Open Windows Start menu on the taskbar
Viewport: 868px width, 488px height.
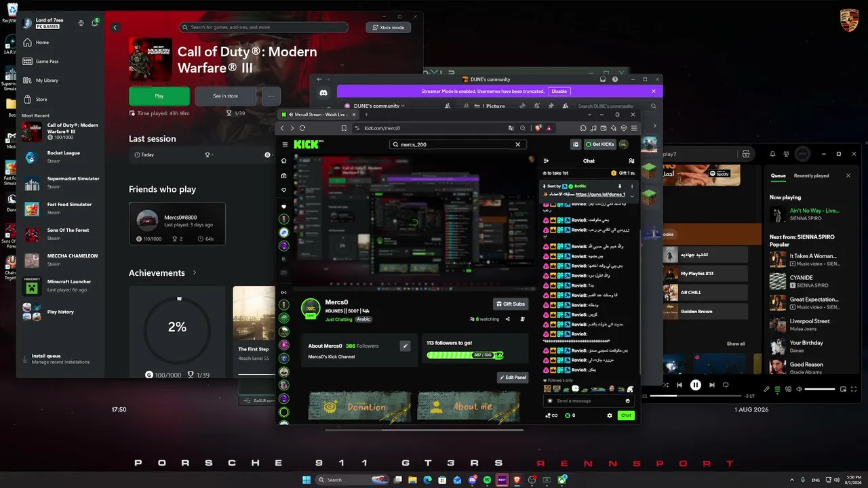[306, 480]
